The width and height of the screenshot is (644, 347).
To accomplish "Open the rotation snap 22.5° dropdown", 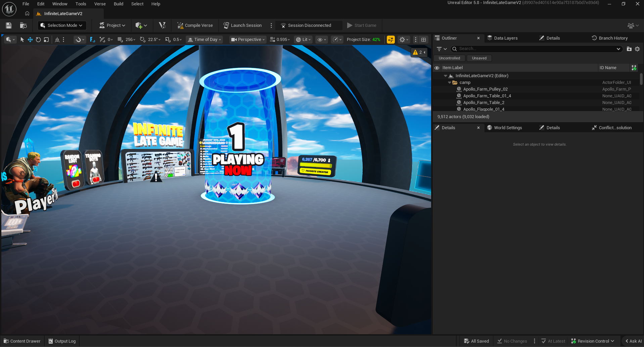I will [x=154, y=40].
